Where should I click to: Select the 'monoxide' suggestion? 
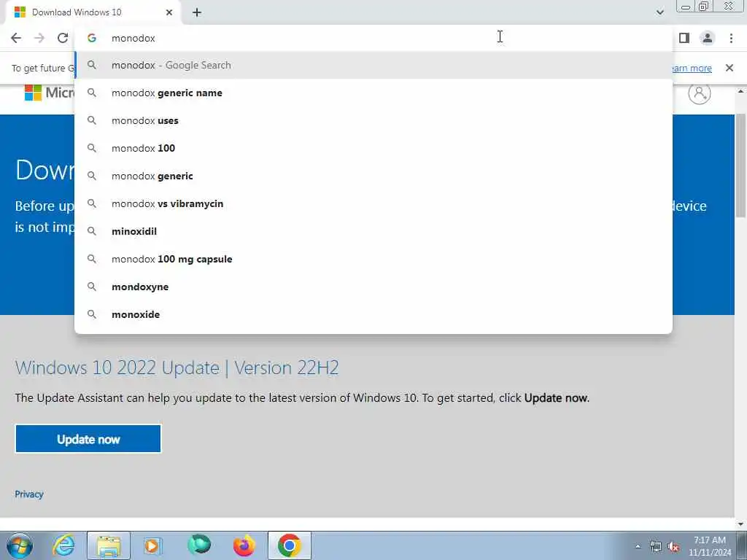click(373, 314)
